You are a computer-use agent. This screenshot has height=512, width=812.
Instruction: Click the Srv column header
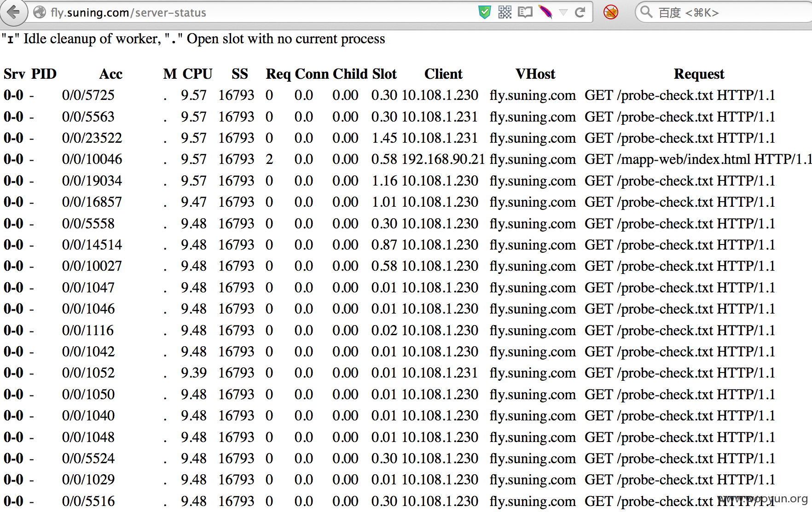click(x=14, y=74)
